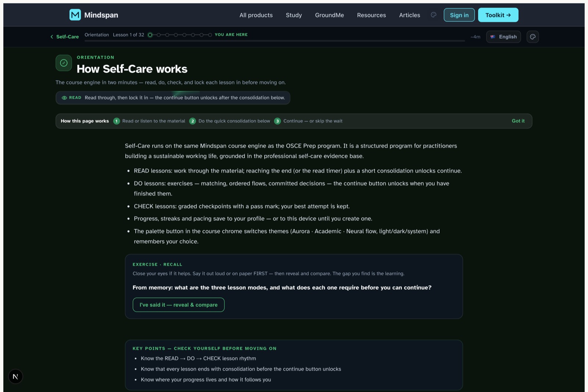The height and width of the screenshot is (392, 588).
Task: Open the palette button beside the English selector
Action: tap(533, 37)
